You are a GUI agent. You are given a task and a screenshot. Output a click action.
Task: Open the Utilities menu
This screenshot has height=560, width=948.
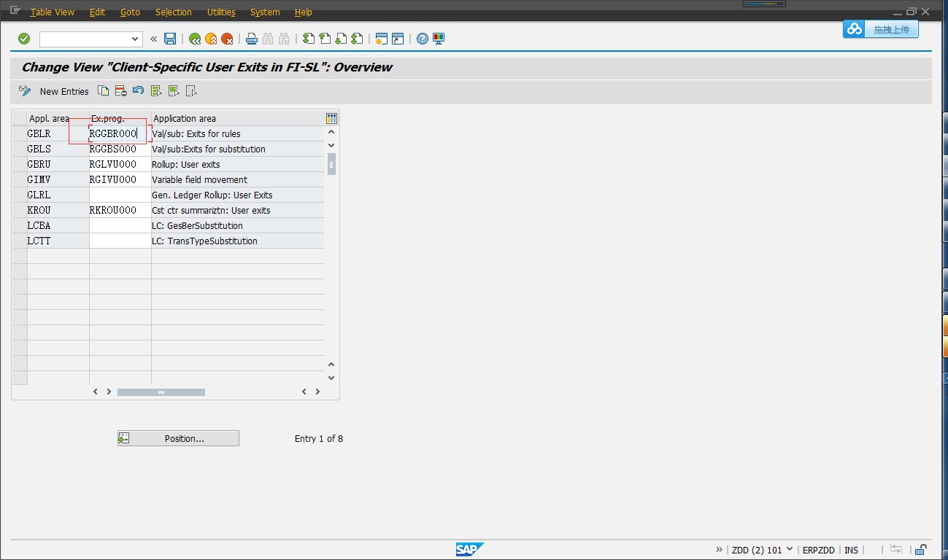point(220,12)
